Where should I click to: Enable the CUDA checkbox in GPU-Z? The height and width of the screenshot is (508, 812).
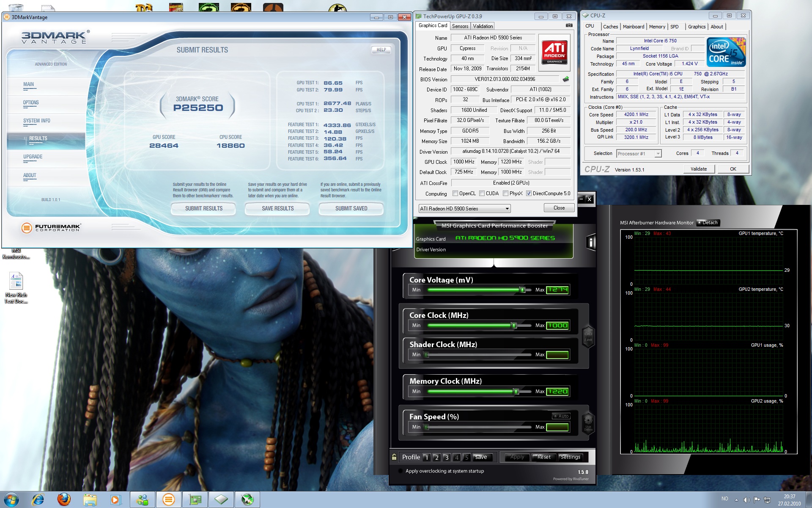click(x=482, y=193)
